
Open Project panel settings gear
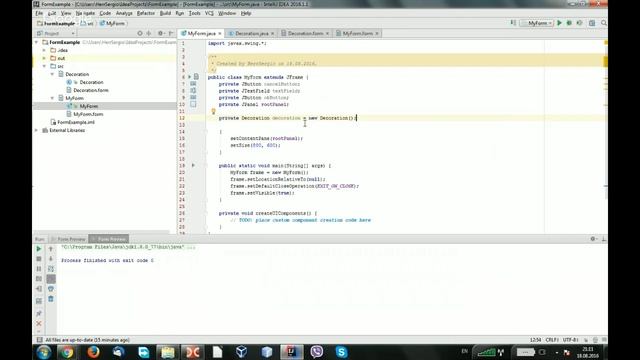click(x=160, y=33)
